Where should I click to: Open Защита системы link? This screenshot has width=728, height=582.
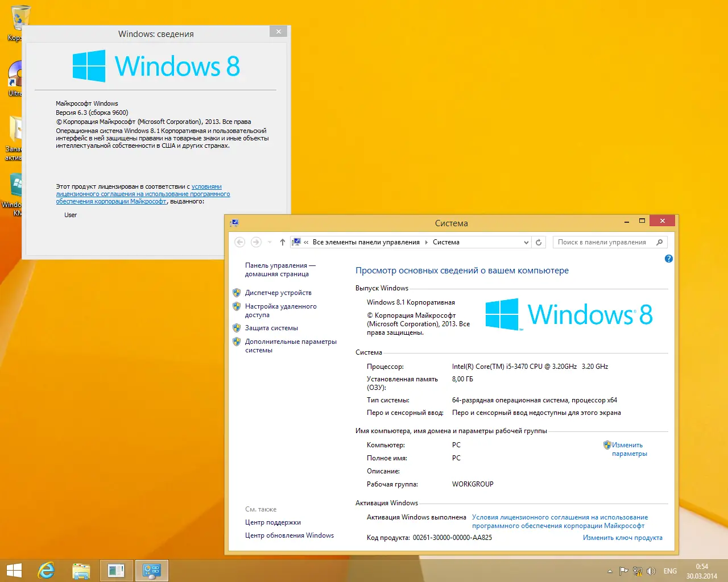(x=271, y=328)
